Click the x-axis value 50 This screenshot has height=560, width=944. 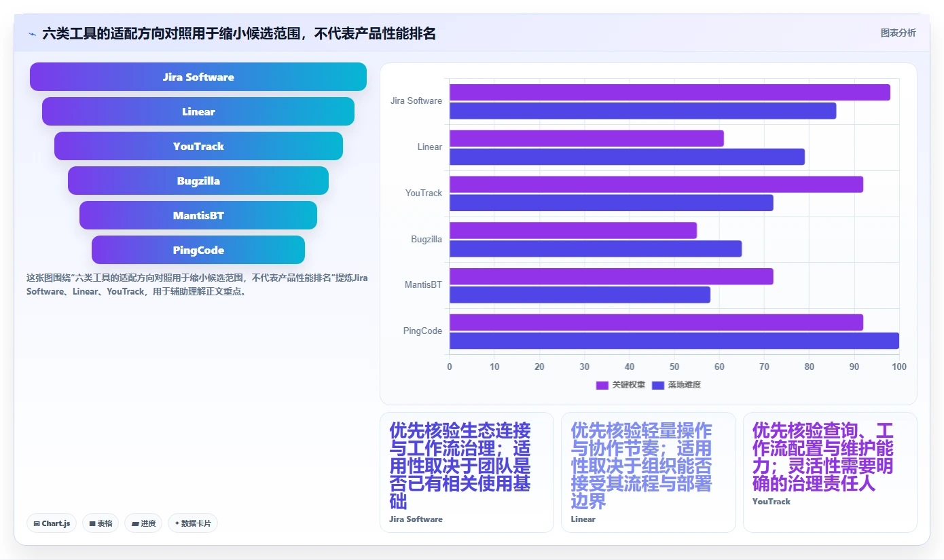[x=674, y=367]
